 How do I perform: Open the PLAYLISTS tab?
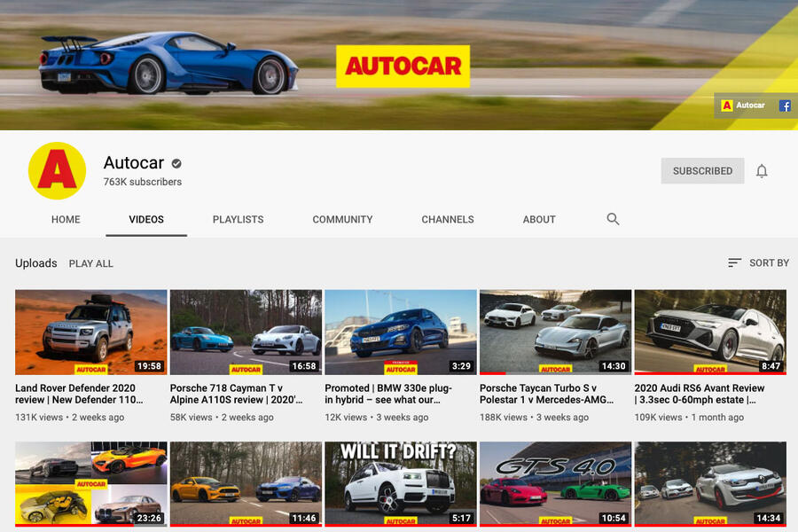pos(238,219)
